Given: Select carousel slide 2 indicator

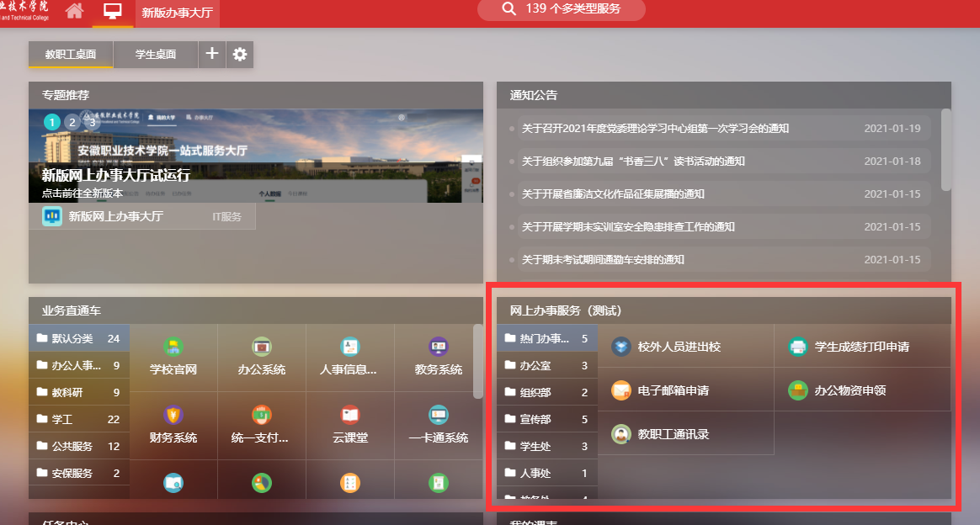Looking at the screenshot, I should pos(72,122).
